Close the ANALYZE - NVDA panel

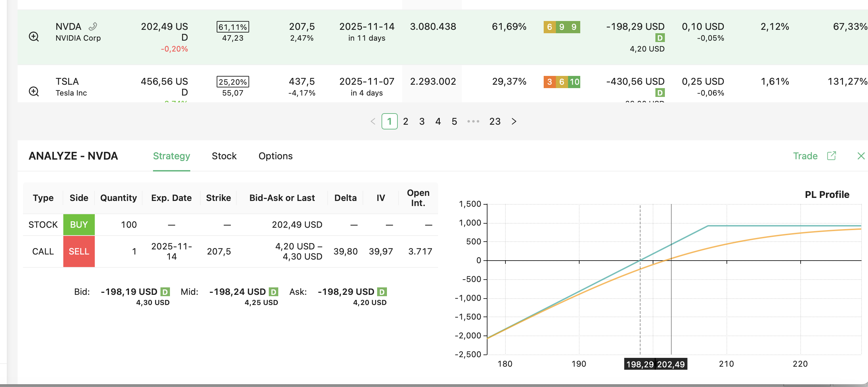pyautogui.click(x=861, y=156)
